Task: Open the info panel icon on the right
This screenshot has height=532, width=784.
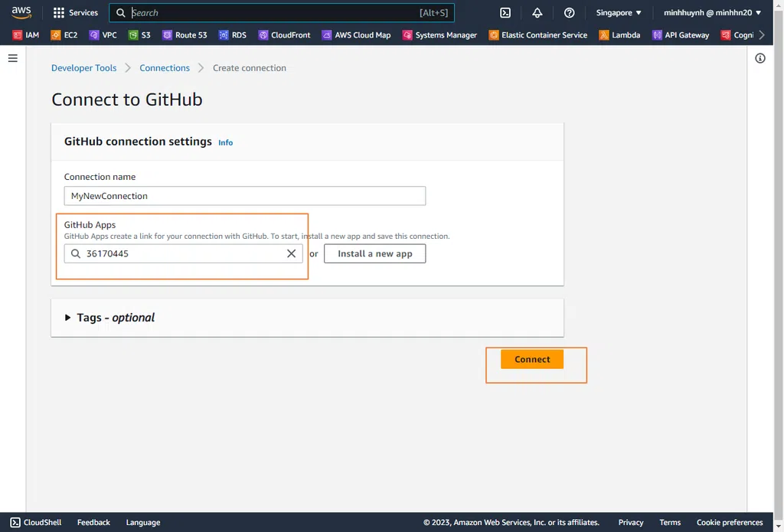Action: click(760, 58)
